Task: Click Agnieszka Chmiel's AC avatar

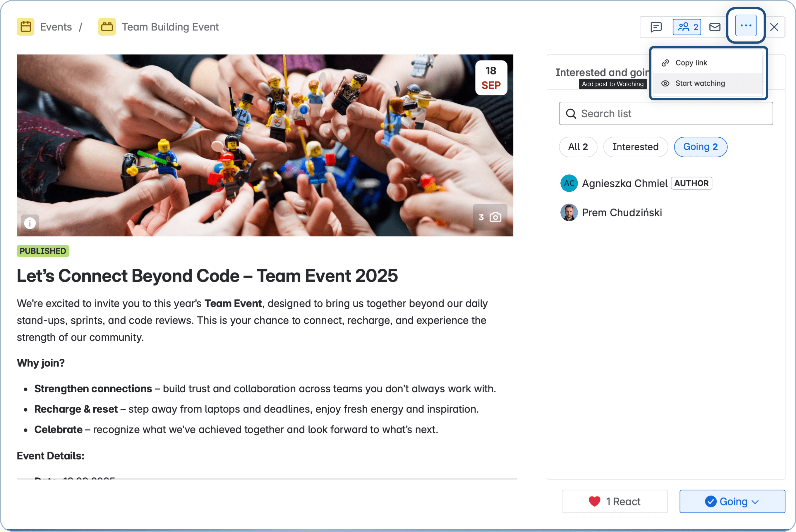Action: [569, 183]
